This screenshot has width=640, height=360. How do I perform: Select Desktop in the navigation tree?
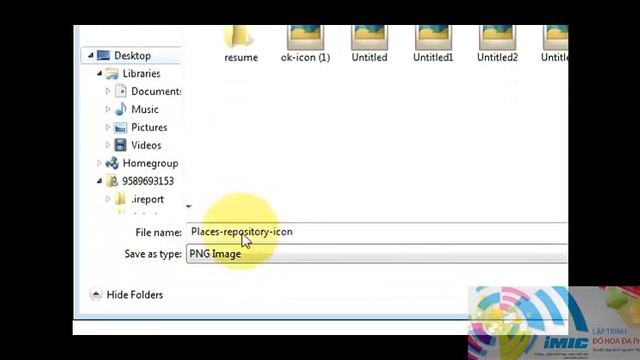click(x=132, y=56)
